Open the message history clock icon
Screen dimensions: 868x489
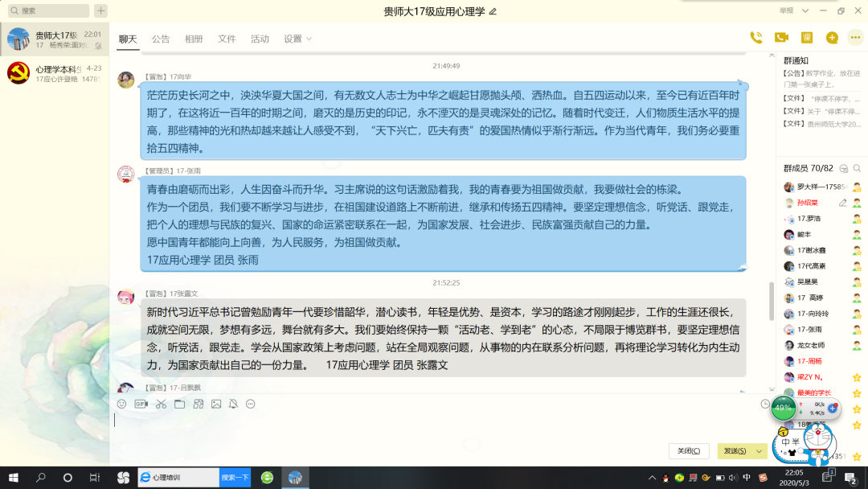pos(765,404)
